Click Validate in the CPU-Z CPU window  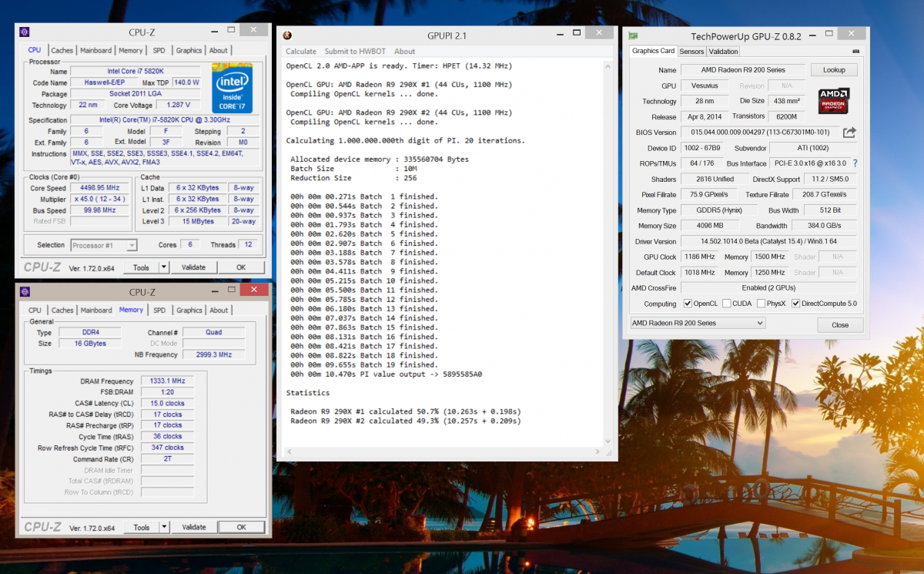point(193,267)
